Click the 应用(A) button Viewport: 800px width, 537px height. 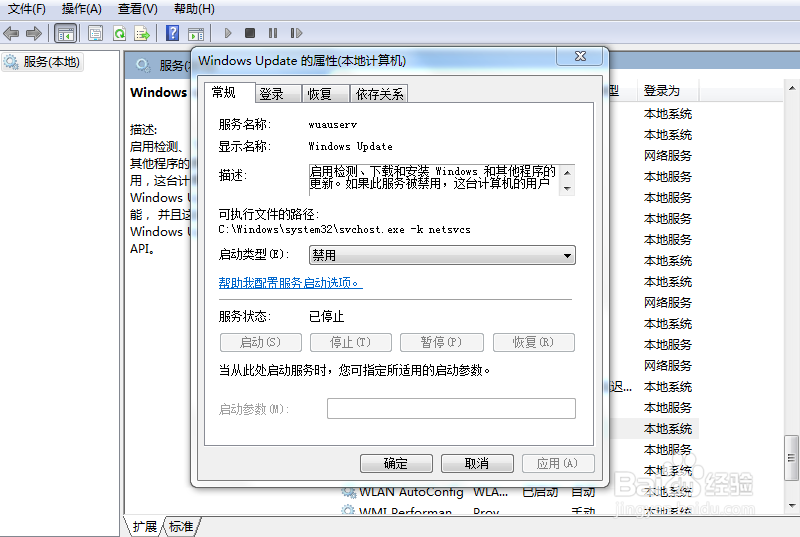[x=558, y=463]
